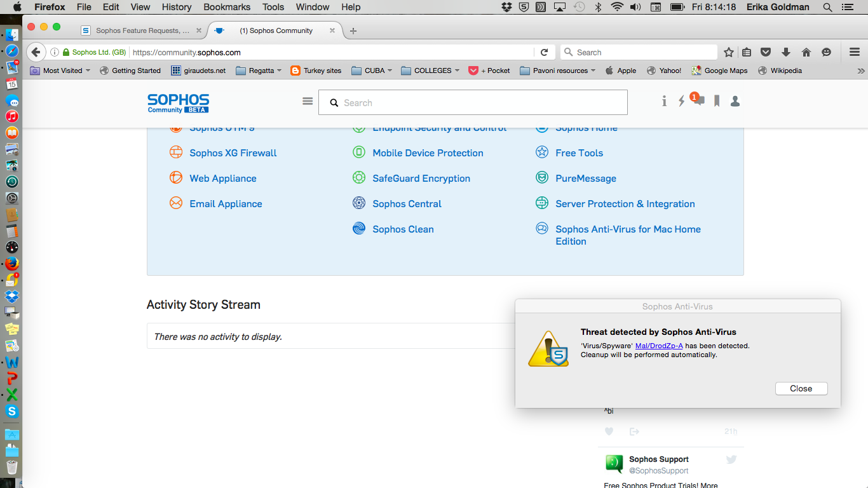868x488 pixels.
Task: Close the Sophos Feature Requests tab
Action: pyautogui.click(x=199, y=30)
